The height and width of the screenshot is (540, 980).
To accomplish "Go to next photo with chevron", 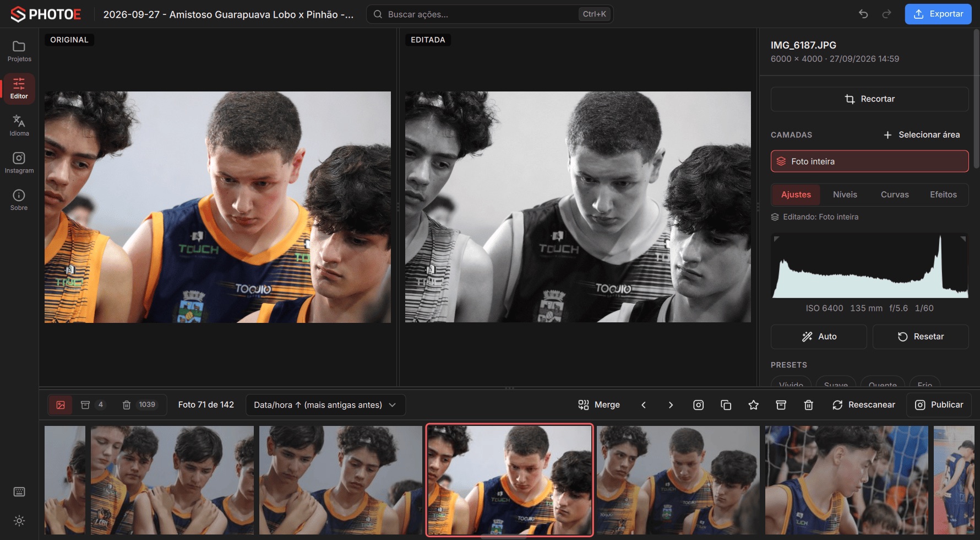I will pyautogui.click(x=671, y=405).
